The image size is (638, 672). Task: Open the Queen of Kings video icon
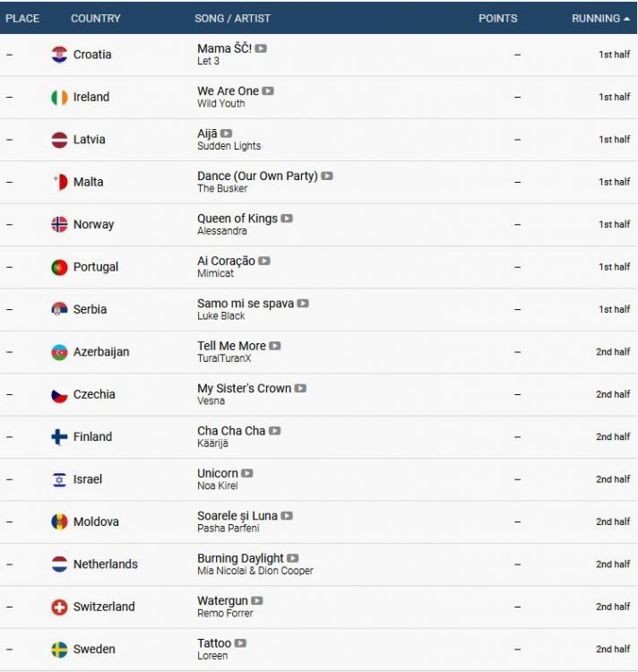pyautogui.click(x=287, y=218)
